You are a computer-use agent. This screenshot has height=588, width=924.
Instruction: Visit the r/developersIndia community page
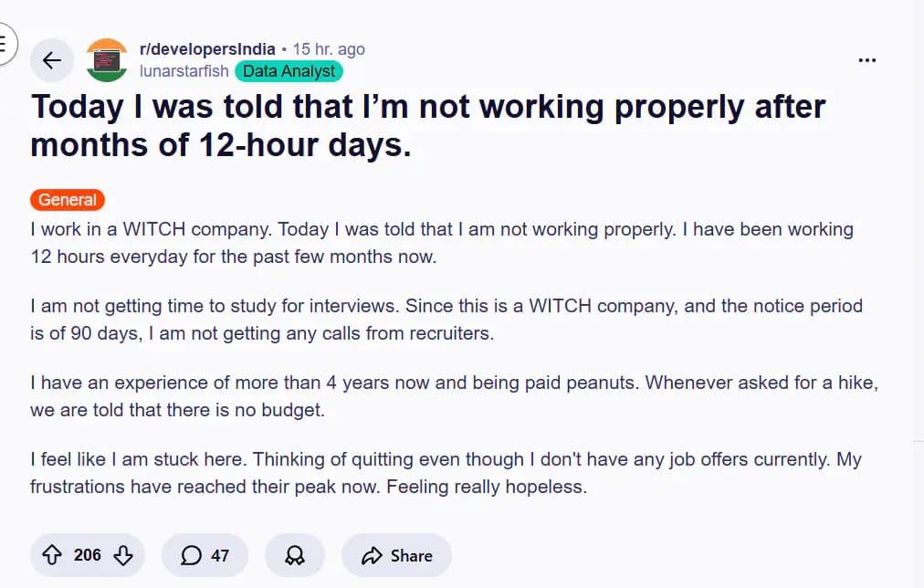click(207, 48)
